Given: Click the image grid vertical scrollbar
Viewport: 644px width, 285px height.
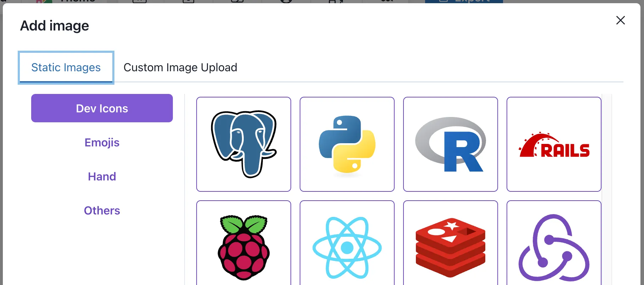Looking at the screenshot, I should pos(607,189).
